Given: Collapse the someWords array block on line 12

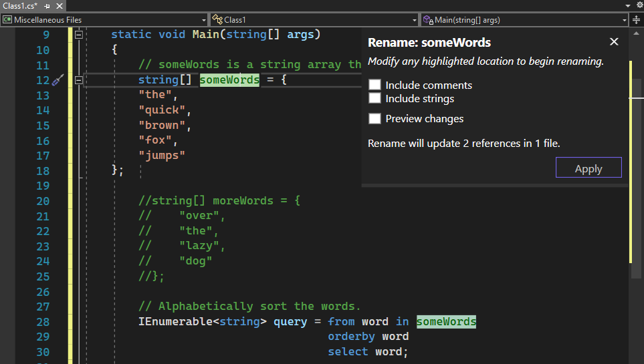Looking at the screenshot, I should [79, 80].
